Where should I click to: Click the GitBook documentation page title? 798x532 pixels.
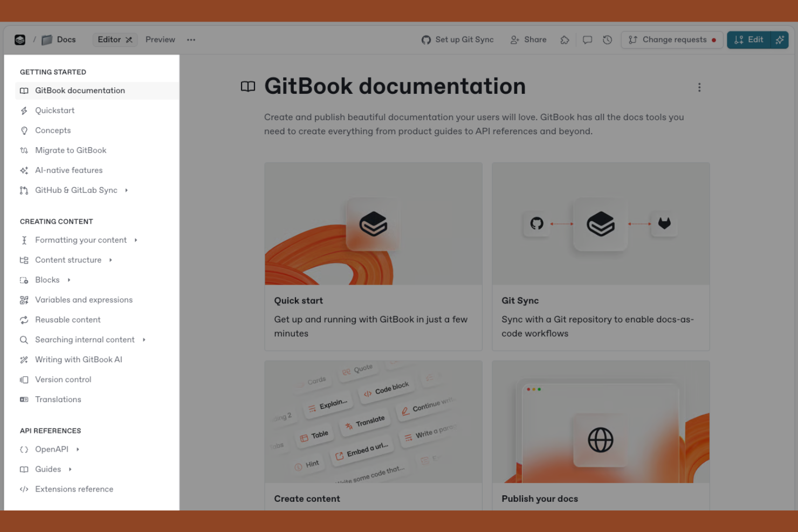(x=395, y=86)
